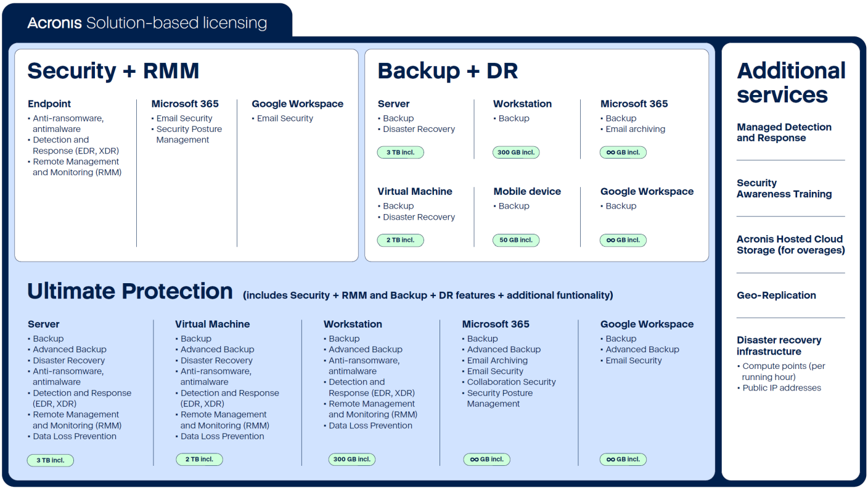The image size is (868, 488).
Task: Click Acronis Hosted Cloud Storage (for overages)
Action: (x=790, y=245)
